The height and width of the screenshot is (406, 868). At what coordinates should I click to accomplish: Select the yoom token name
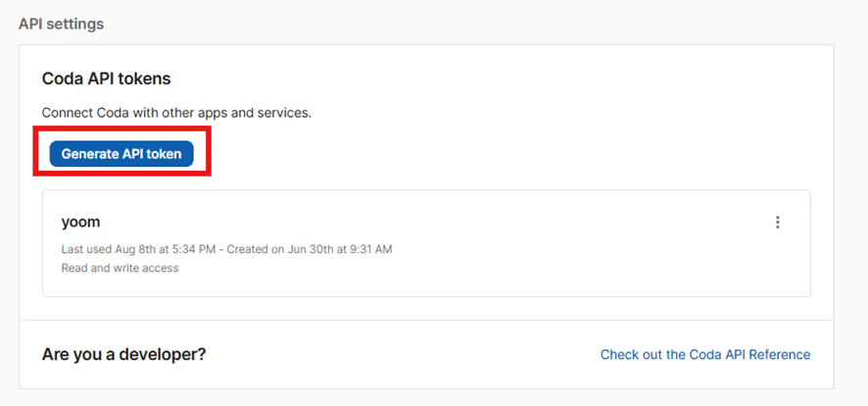[80, 222]
